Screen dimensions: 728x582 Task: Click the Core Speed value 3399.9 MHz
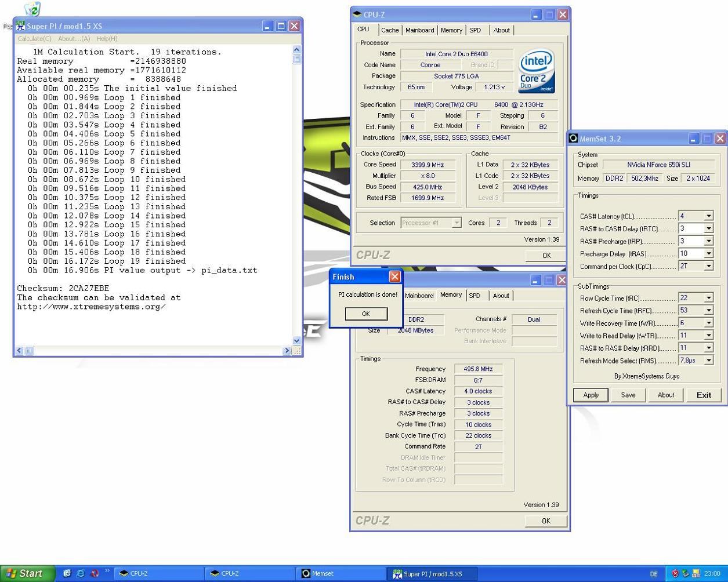coord(429,165)
